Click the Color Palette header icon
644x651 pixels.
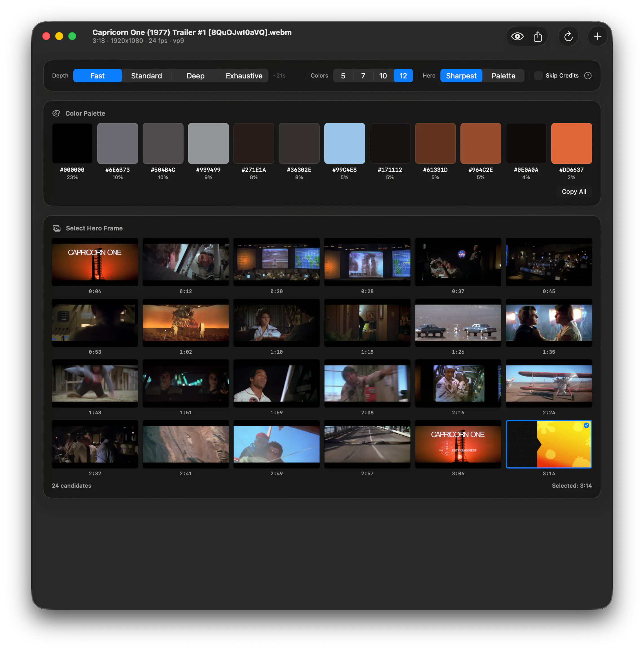click(56, 113)
